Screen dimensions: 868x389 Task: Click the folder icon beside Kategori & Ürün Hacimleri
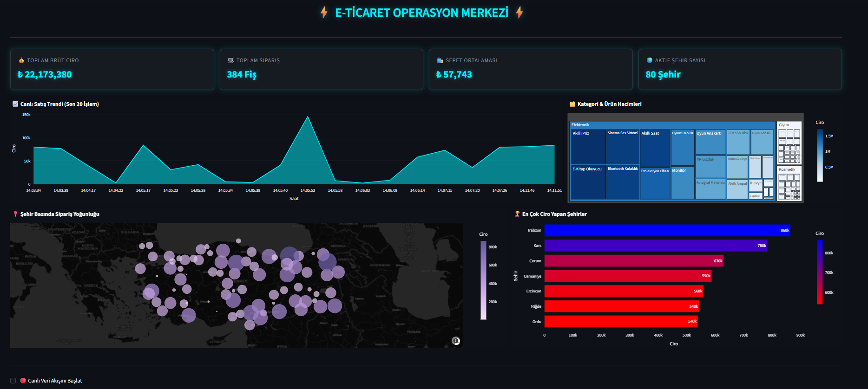(572, 104)
